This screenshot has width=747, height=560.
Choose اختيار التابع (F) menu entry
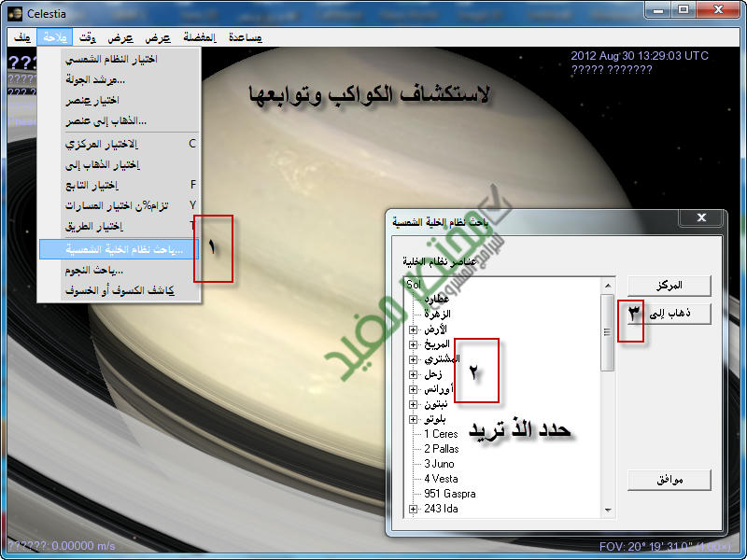point(119,185)
